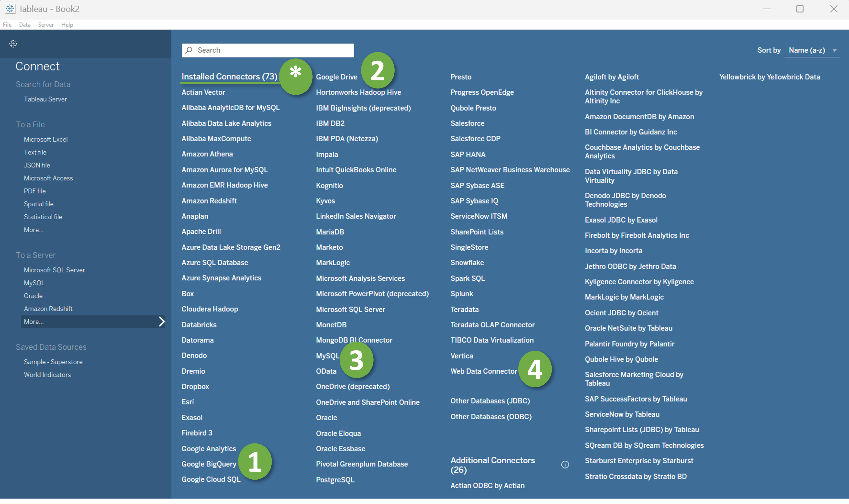This screenshot has height=504, width=849.
Task: Select Microsoft SQL Server in the sidebar
Action: pyautogui.click(x=54, y=270)
